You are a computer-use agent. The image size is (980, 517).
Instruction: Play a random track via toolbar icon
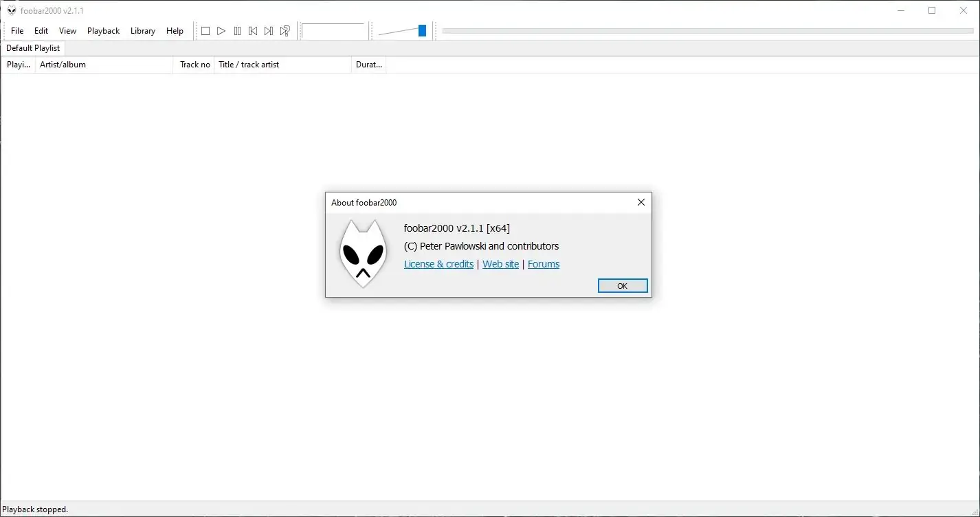point(285,31)
